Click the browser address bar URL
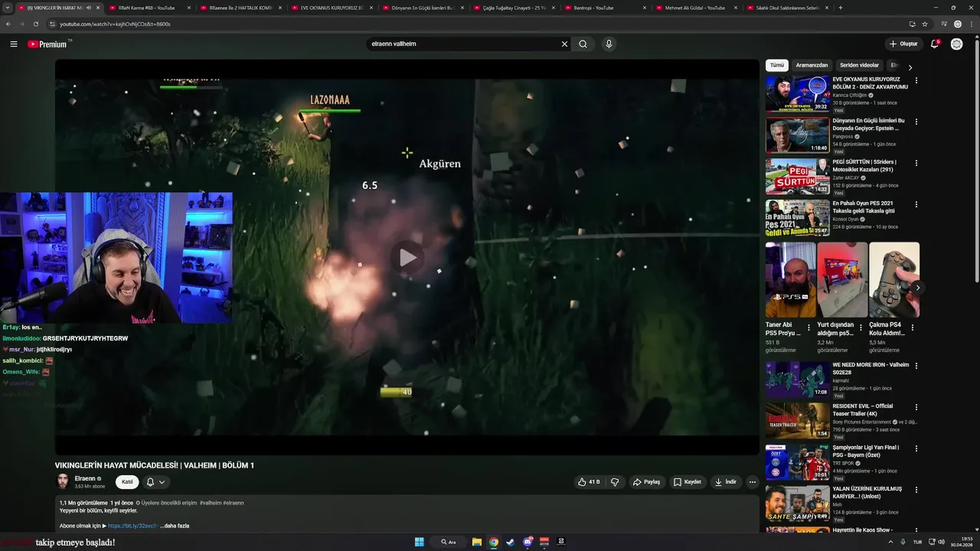Image resolution: width=980 pixels, height=551 pixels. point(115,24)
